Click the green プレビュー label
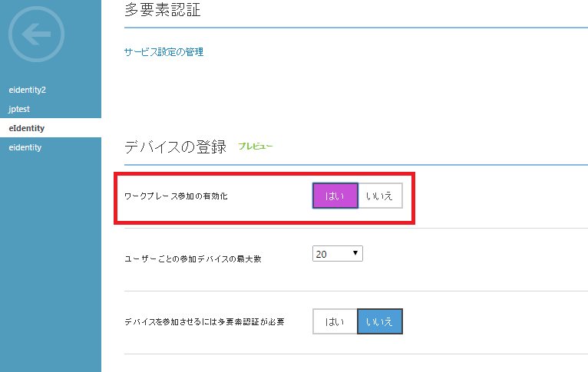Screen dimensions: 588x372 coord(256,146)
